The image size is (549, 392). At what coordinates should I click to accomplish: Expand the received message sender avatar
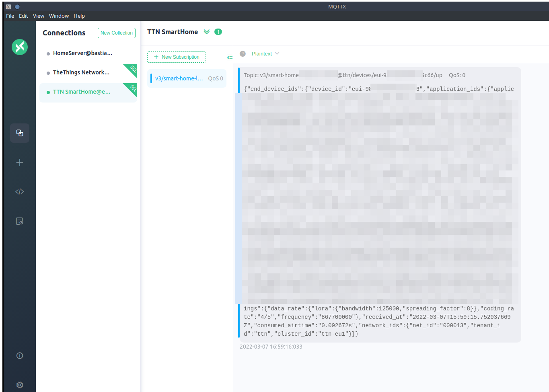point(243,53)
